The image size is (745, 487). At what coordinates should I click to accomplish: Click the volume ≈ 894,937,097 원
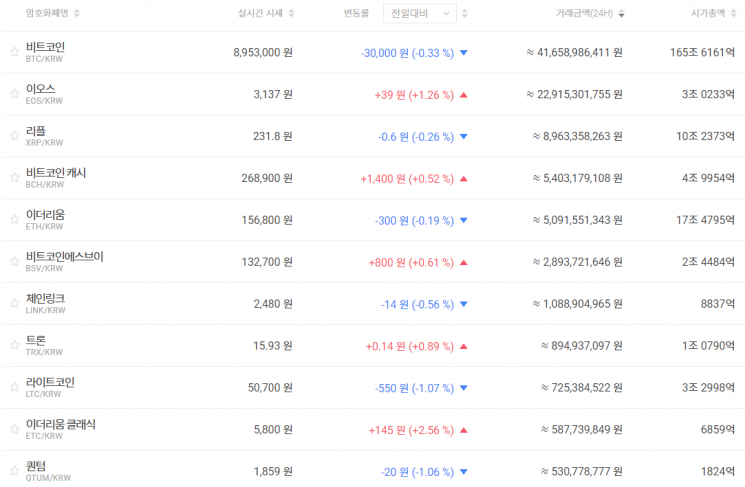[x=582, y=345]
